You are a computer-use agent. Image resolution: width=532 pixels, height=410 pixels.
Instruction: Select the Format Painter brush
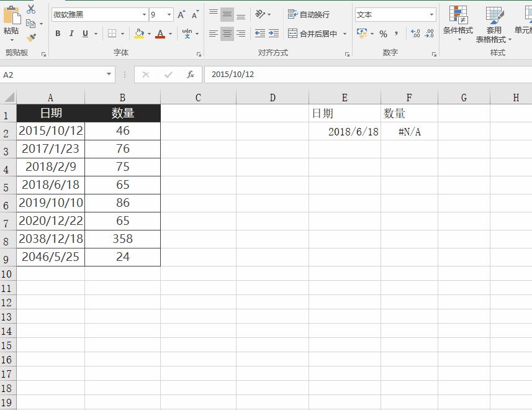(x=31, y=37)
